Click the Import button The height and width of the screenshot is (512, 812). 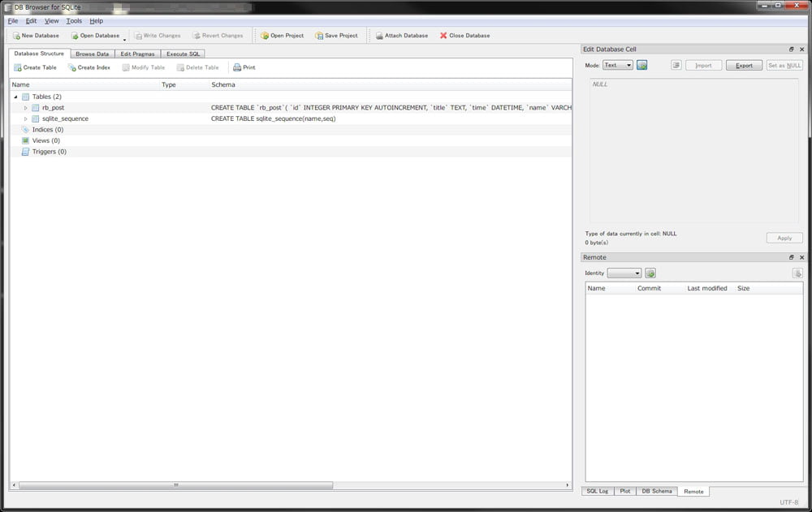coord(703,66)
